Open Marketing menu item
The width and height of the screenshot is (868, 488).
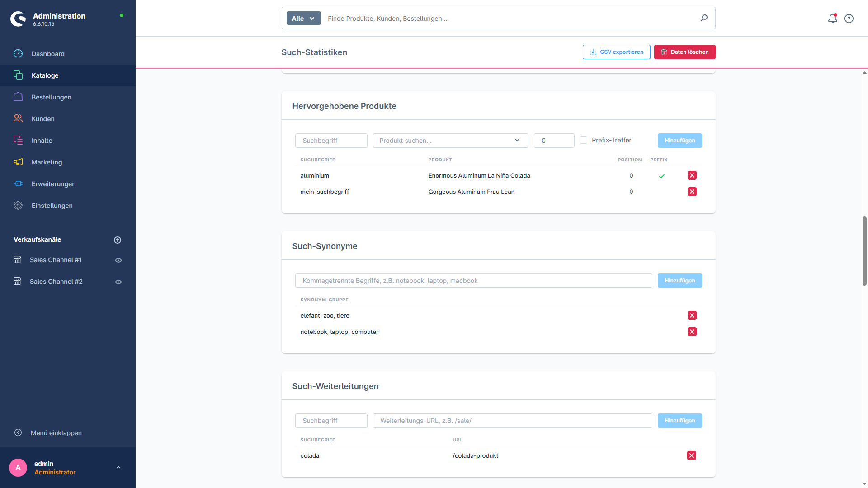click(68, 162)
